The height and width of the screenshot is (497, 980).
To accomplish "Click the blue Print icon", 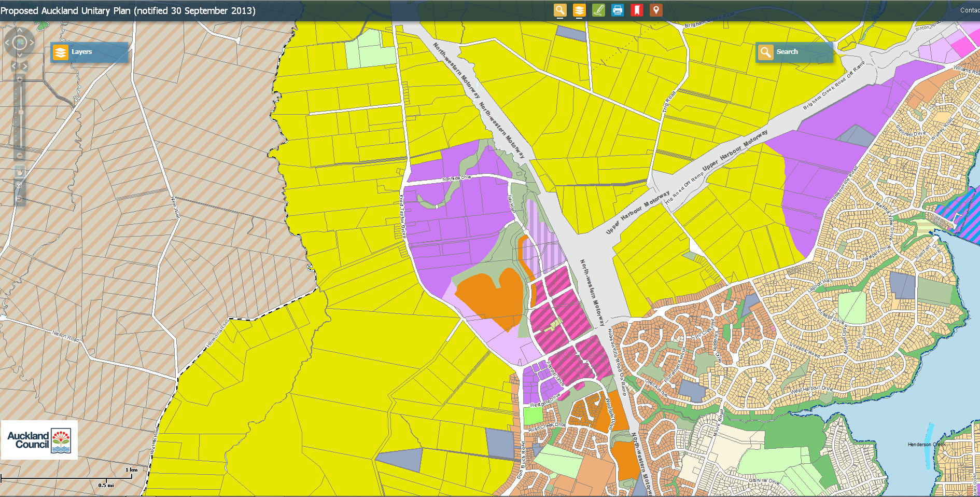I will coord(618,10).
